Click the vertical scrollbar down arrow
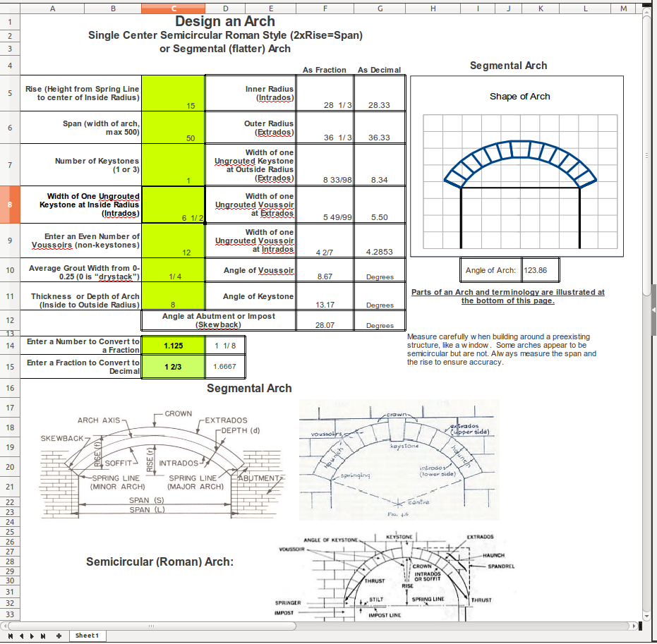Image resolution: width=657 pixels, height=644 pixels. pos(646,616)
